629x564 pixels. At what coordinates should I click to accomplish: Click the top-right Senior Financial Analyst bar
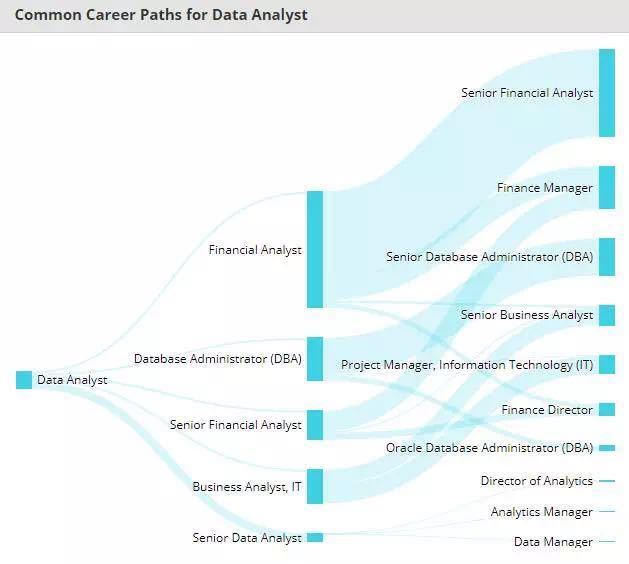tap(607, 92)
